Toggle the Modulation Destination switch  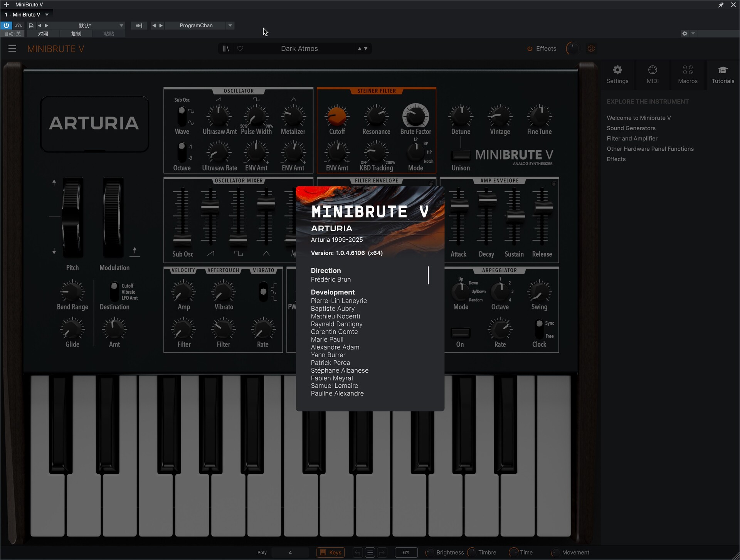click(x=114, y=292)
